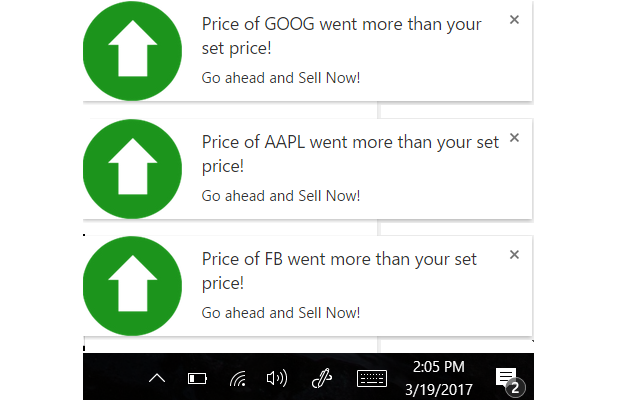Open the FB price alert message
The width and height of the screenshot is (640, 400).
(339, 271)
